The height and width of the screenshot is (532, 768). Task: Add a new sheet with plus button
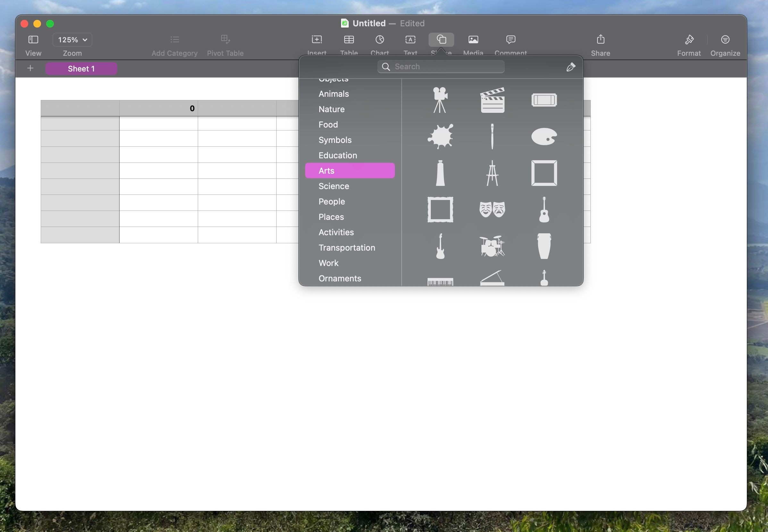click(x=30, y=68)
